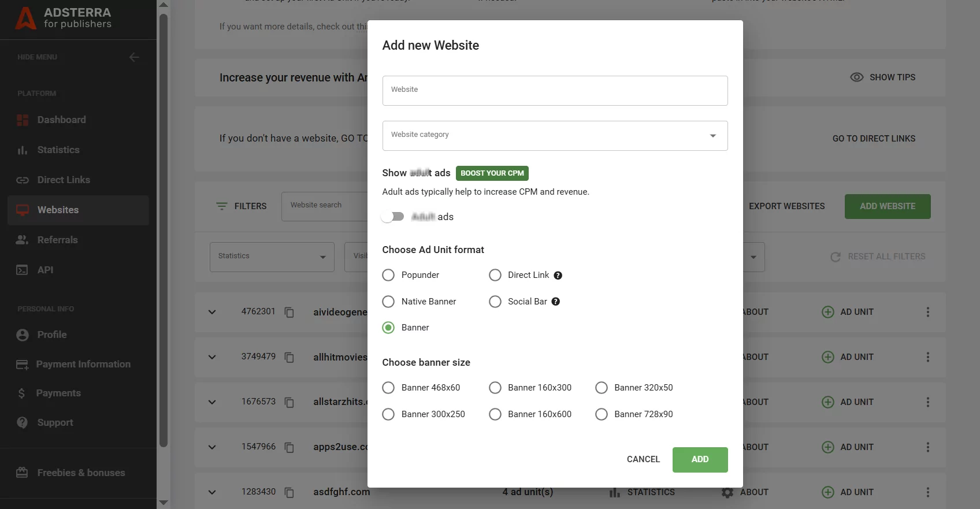The image size is (980, 509).
Task: Click the copy ID icon next to 4762301
Action: [x=289, y=312]
